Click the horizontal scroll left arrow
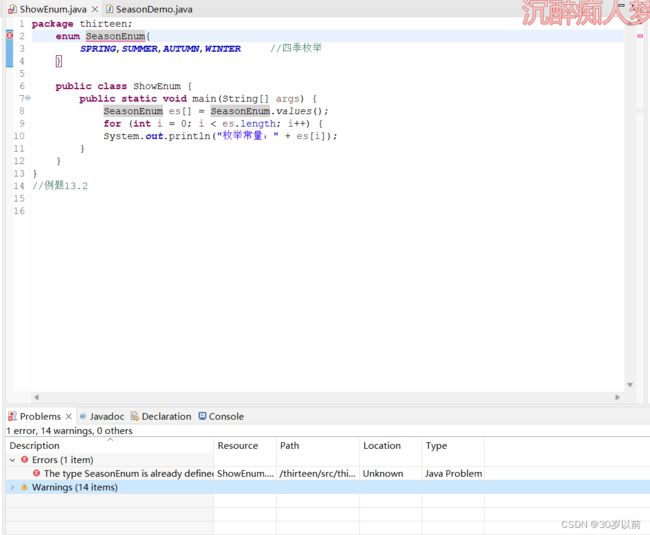 coord(36,397)
